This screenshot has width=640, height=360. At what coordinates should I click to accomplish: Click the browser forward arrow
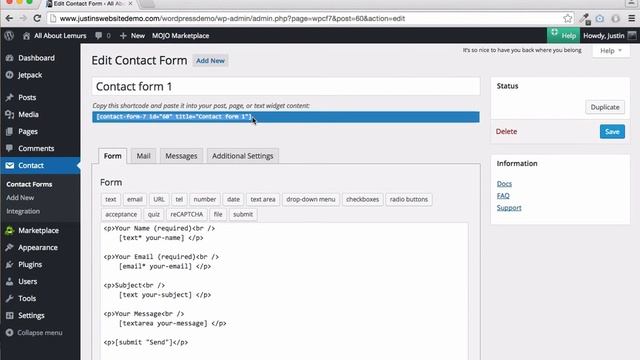23,18
